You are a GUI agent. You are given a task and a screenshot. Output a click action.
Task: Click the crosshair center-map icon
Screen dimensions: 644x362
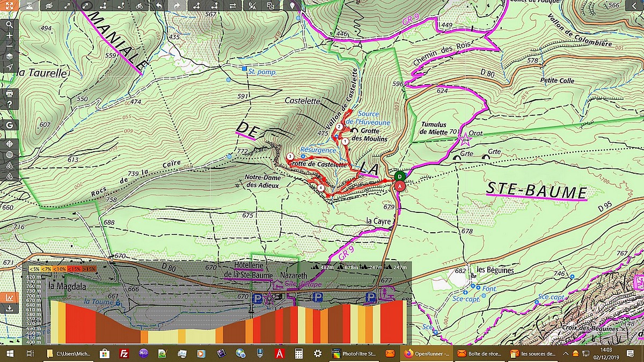coord(9,144)
